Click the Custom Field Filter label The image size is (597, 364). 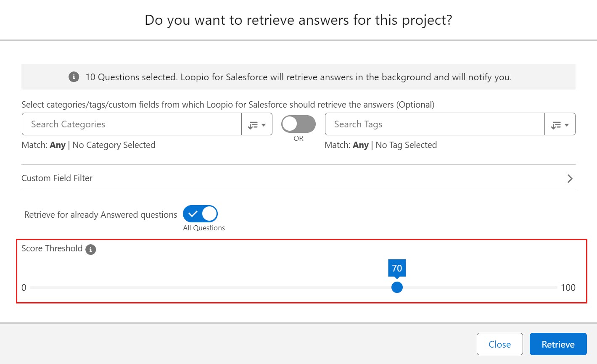tap(57, 178)
